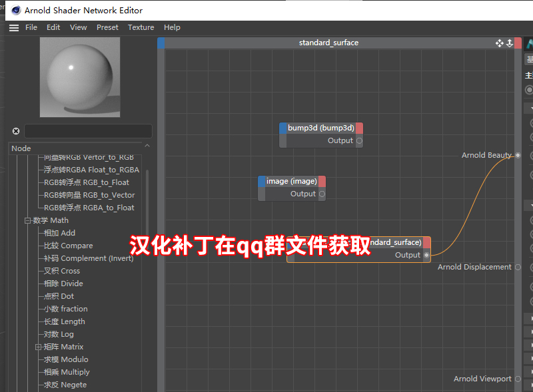The image size is (533, 392).
Task: Select the 点积 Dot node
Action: coord(59,296)
